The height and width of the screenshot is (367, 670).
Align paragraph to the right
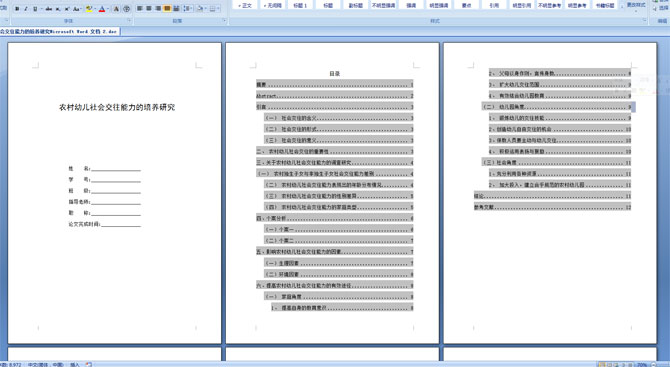(158, 9)
